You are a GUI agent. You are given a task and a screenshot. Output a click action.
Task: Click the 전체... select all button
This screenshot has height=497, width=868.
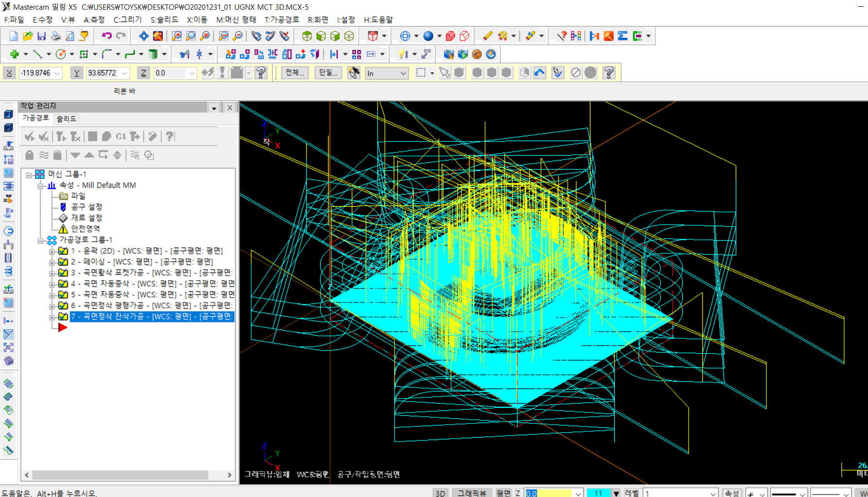pos(295,73)
